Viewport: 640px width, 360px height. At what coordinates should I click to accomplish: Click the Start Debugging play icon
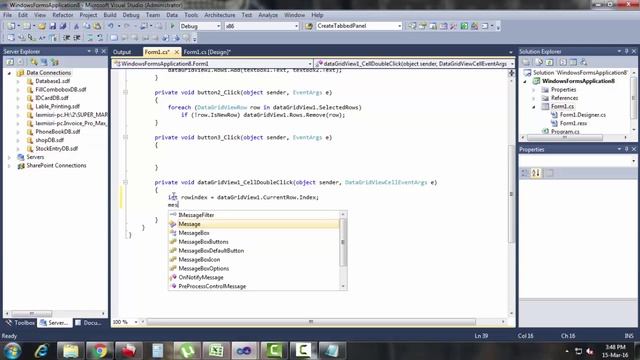click(x=172, y=26)
